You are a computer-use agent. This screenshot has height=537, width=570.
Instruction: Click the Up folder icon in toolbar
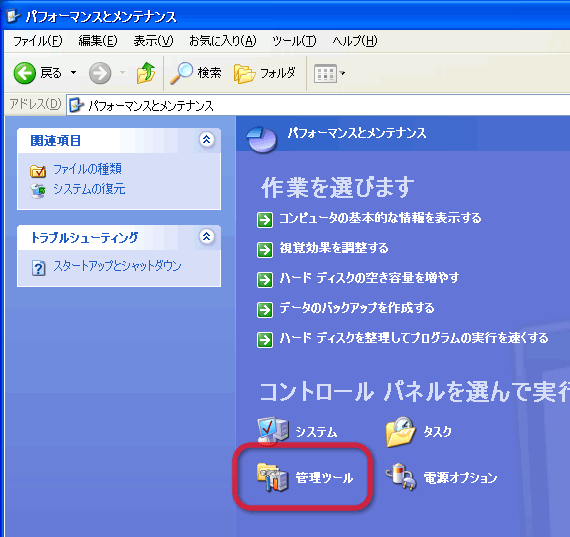146,73
